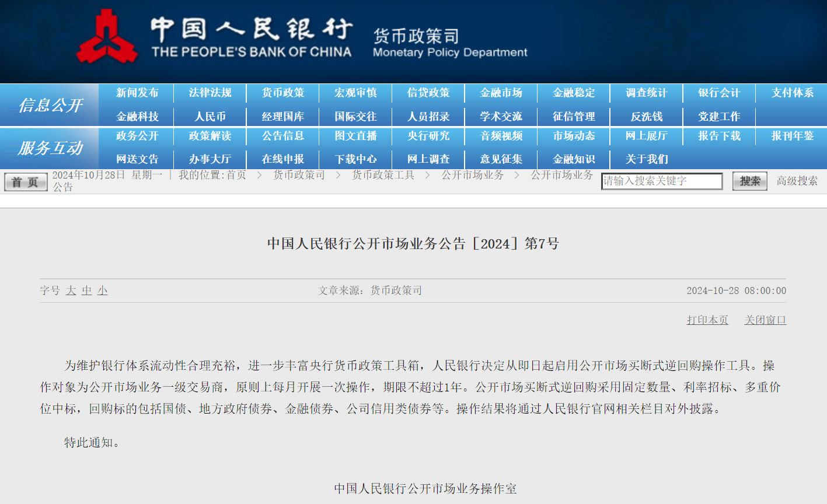The width and height of the screenshot is (827, 504).
Task: Open 网上展厅 service item
Action: point(647,136)
